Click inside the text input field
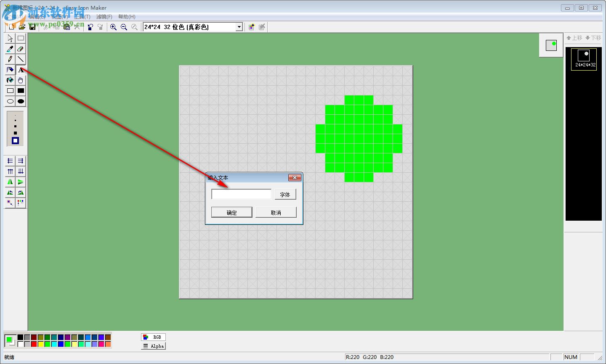This screenshot has width=606, height=364. tap(241, 194)
